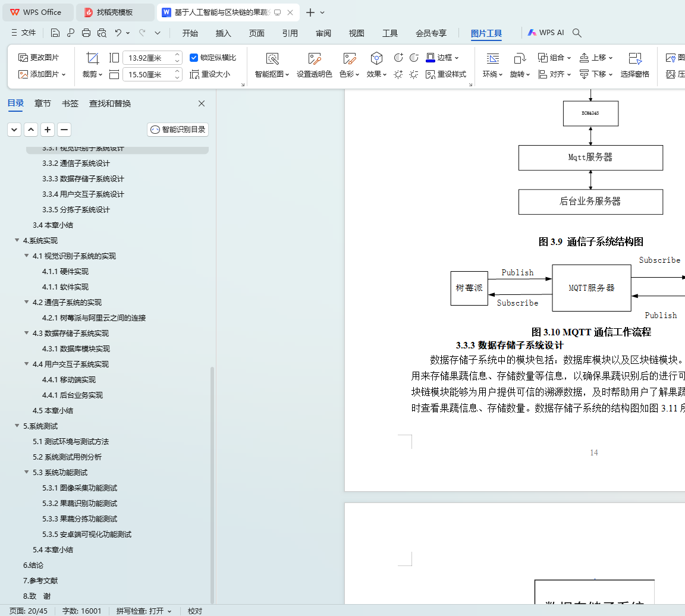Open a new tab with plus button

(x=310, y=12)
